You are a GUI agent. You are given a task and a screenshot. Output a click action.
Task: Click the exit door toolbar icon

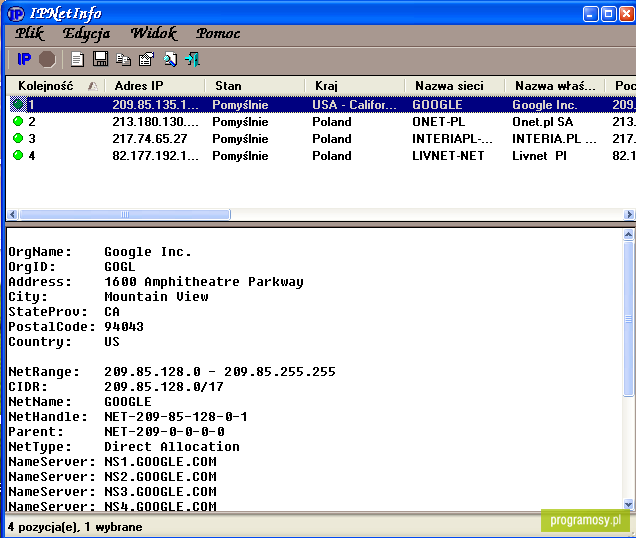tap(192, 59)
